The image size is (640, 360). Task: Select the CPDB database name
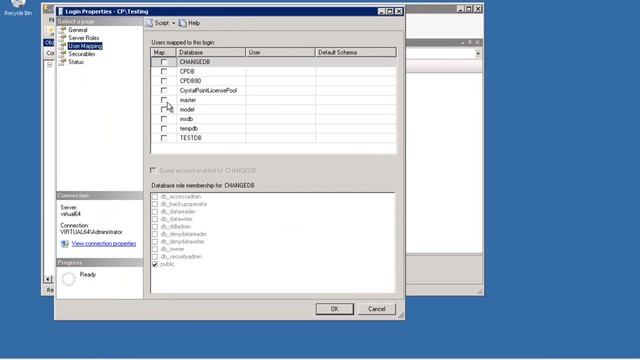tap(187, 71)
